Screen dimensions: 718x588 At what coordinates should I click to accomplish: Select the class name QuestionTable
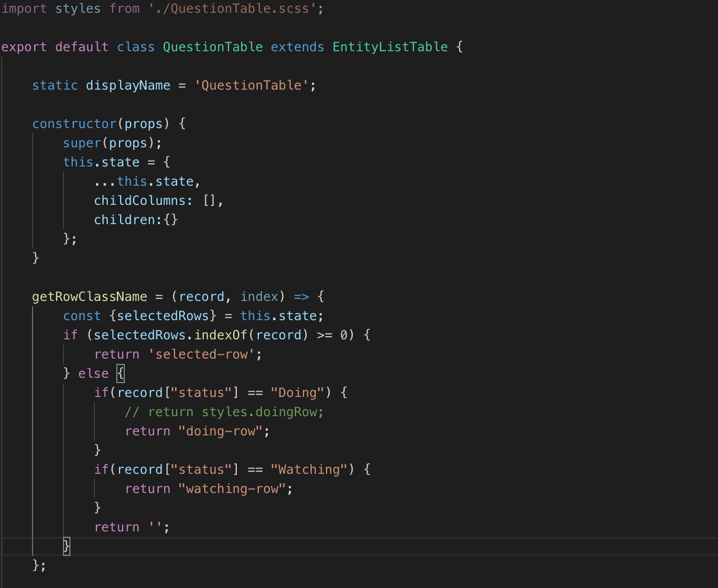point(212,47)
